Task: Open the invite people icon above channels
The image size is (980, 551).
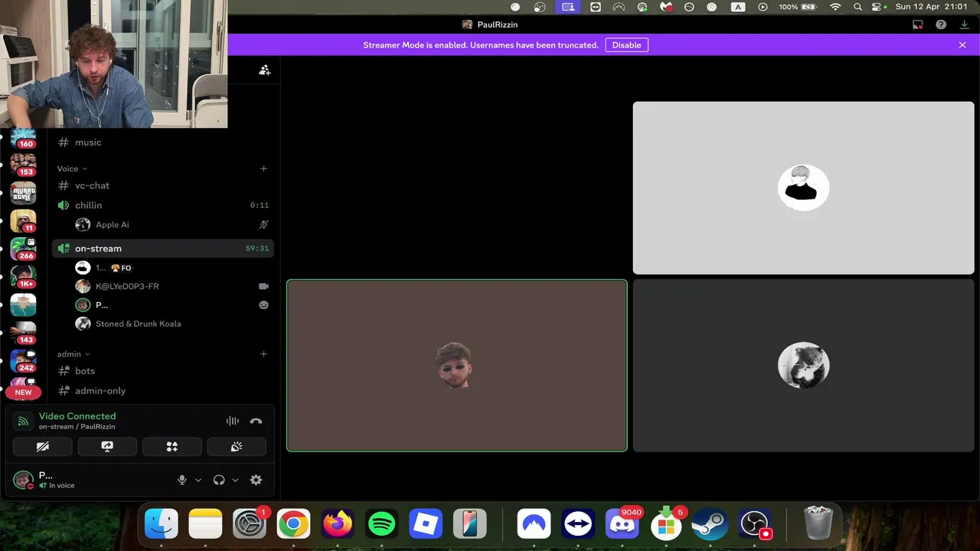Action: click(x=264, y=70)
